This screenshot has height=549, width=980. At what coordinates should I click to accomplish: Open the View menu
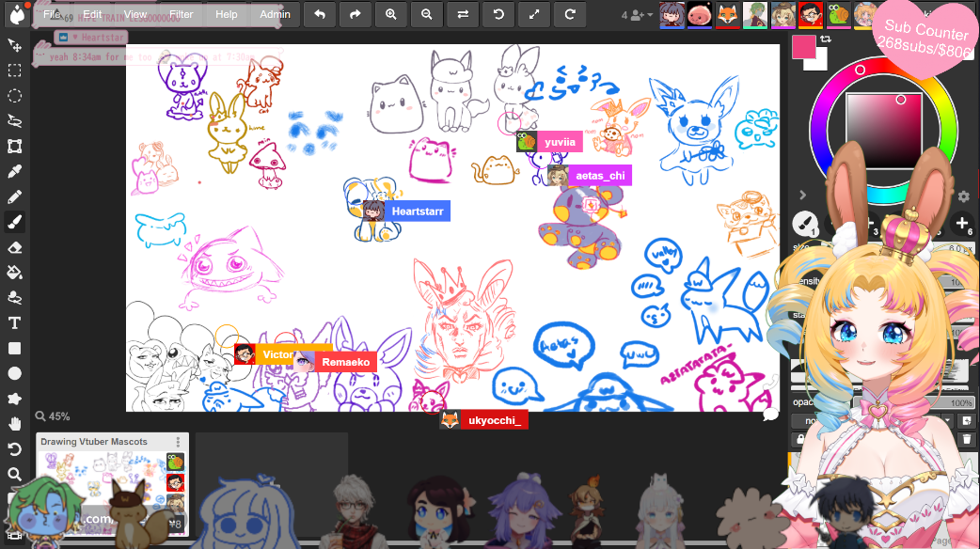(x=135, y=14)
